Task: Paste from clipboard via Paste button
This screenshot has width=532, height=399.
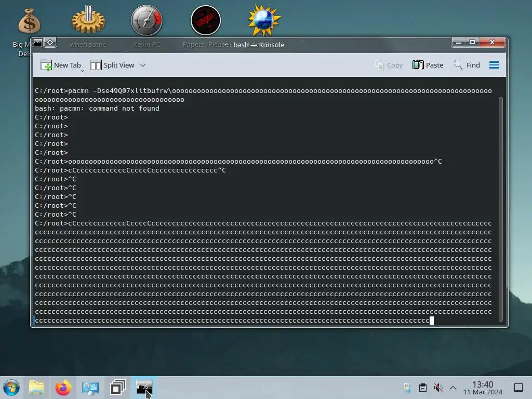Action: point(428,65)
